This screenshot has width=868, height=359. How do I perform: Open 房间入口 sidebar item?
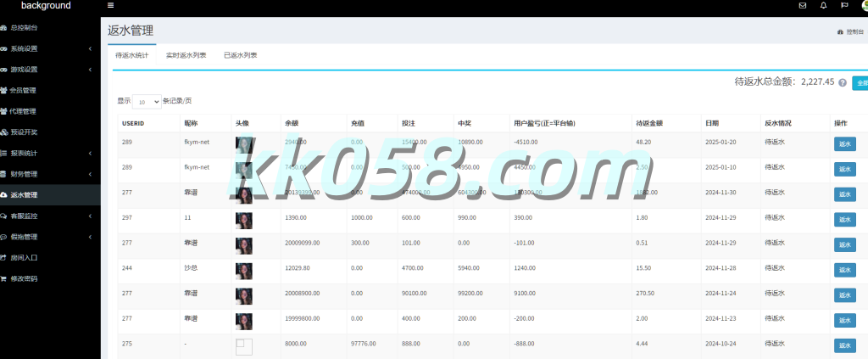point(24,257)
